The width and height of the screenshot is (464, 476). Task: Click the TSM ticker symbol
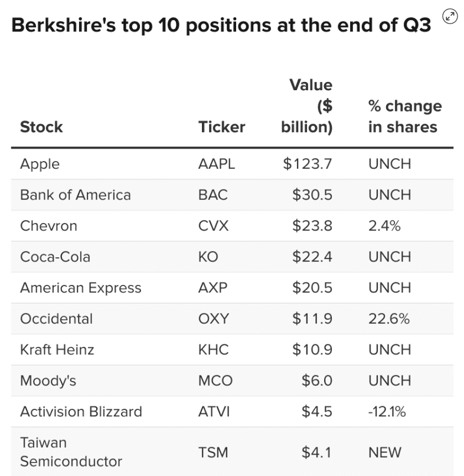coord(213,452)
